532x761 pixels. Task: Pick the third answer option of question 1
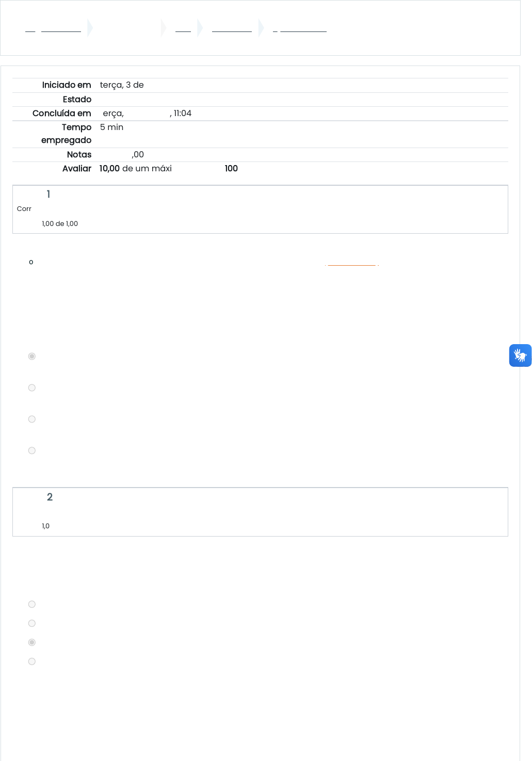(x=32, y=419)
